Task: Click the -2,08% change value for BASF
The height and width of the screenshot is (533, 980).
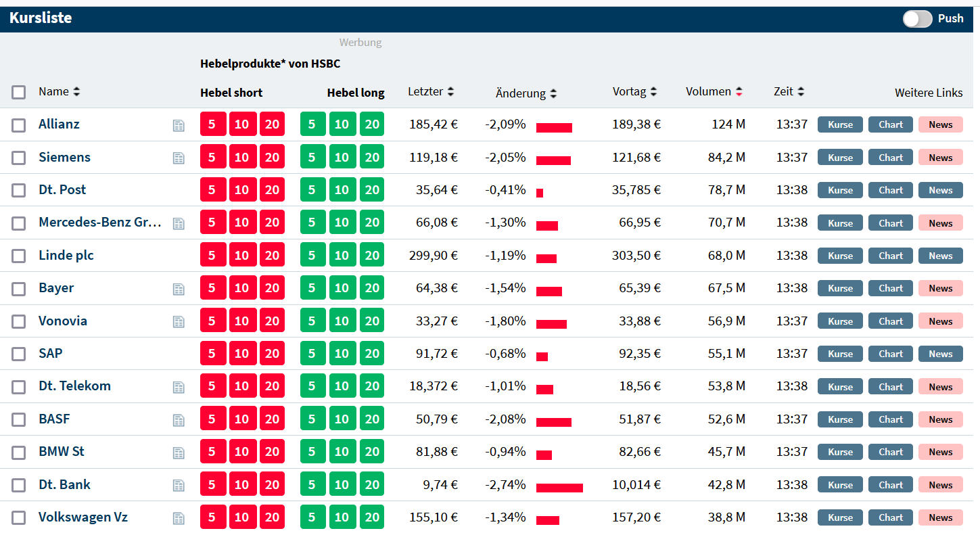Action: pos(505,419)
